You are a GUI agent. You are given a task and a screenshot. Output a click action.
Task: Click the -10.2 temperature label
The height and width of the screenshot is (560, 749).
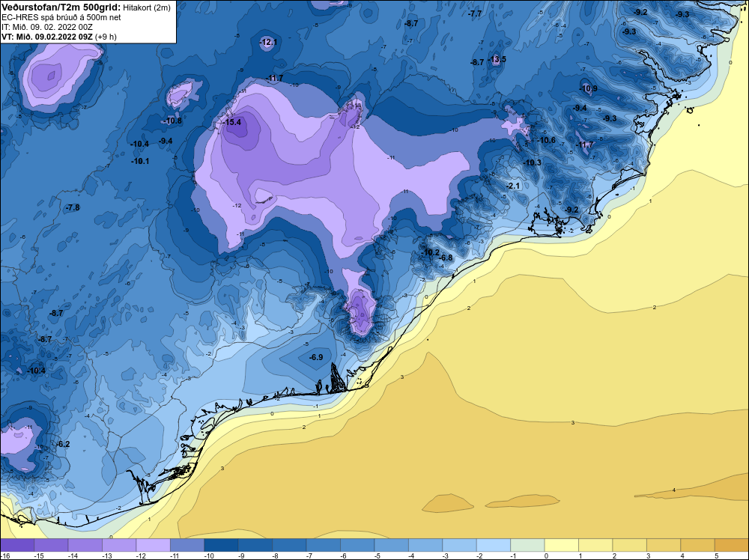pos(430,252)
